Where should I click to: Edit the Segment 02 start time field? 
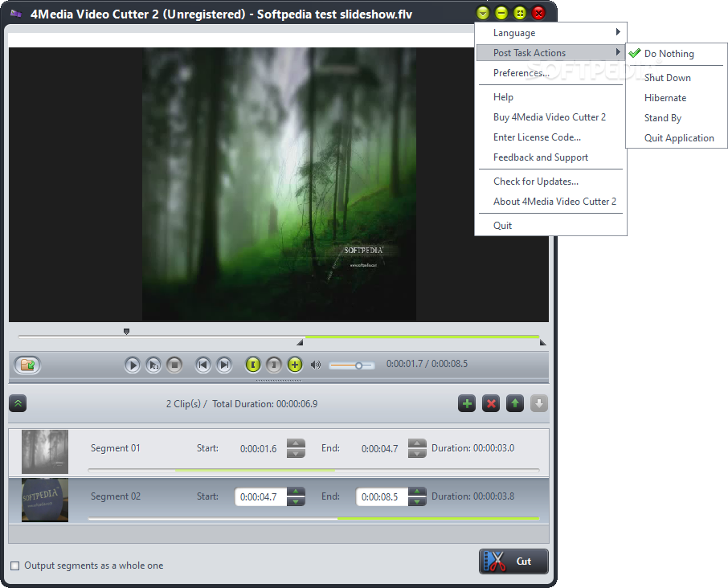point(260,496)
